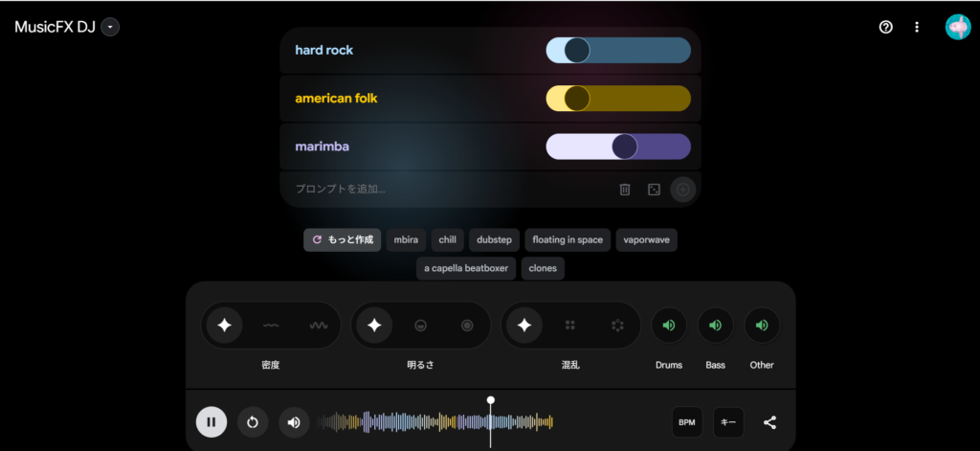Image resolution: width=980 pixels, height=451 pixels.
Task: Open the BPM setting
Action: coord(687,422)
